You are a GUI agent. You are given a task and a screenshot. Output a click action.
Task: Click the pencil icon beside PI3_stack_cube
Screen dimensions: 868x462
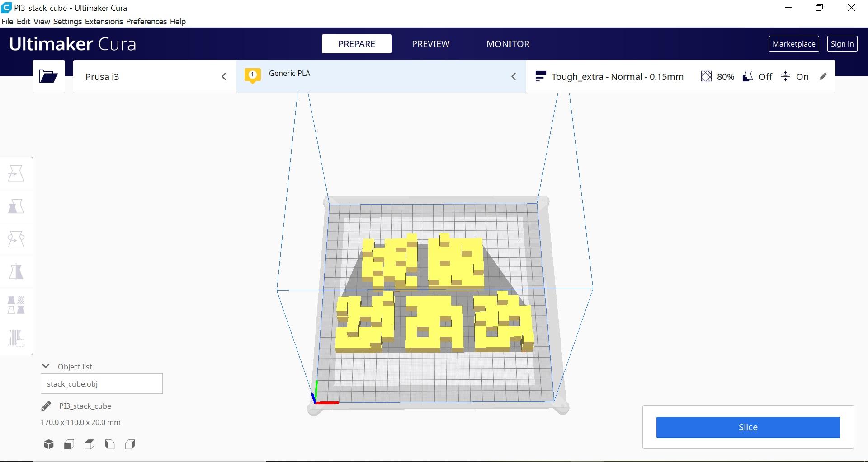[46, 406]
